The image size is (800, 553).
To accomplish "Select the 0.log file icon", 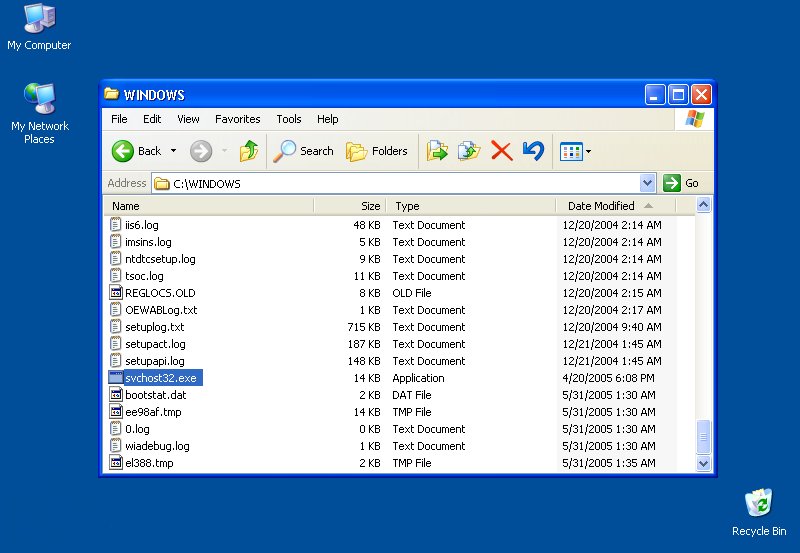I will tap(116, 429).
